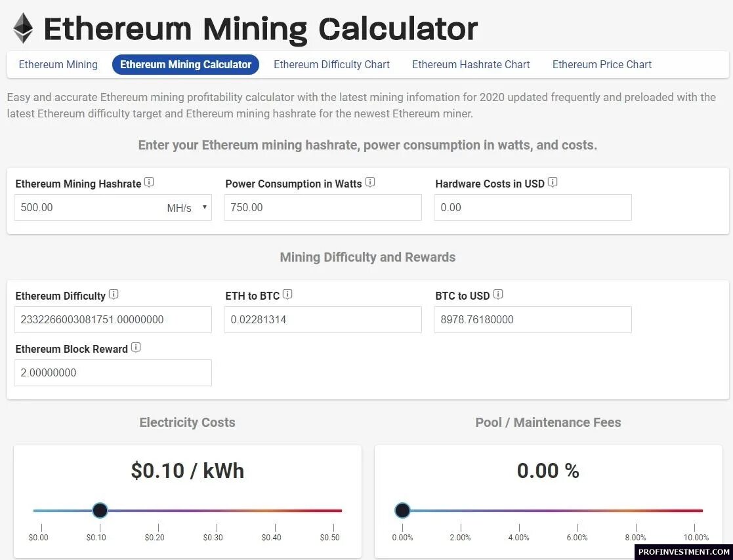The height and width of the screenshot is (560, 733).
Task: Click the Electricity Costs heading
Action: (187, 422)
